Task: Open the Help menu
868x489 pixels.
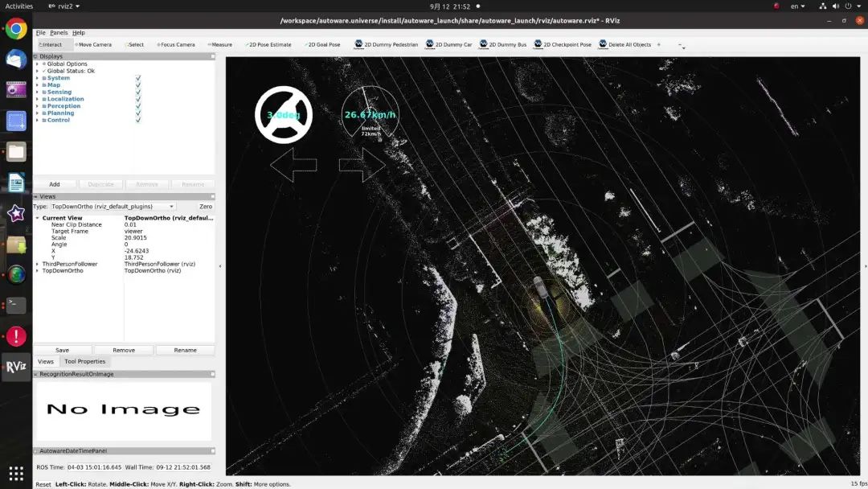Action: (79, 33)
